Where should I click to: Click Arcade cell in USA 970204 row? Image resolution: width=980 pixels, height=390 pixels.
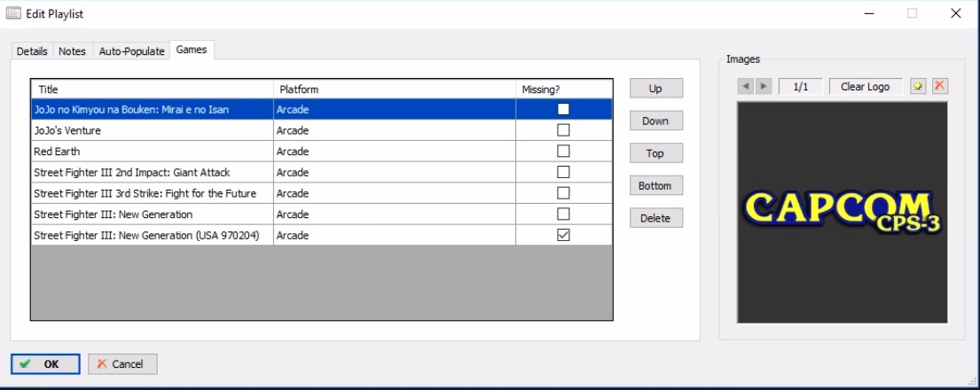point(395,235)
